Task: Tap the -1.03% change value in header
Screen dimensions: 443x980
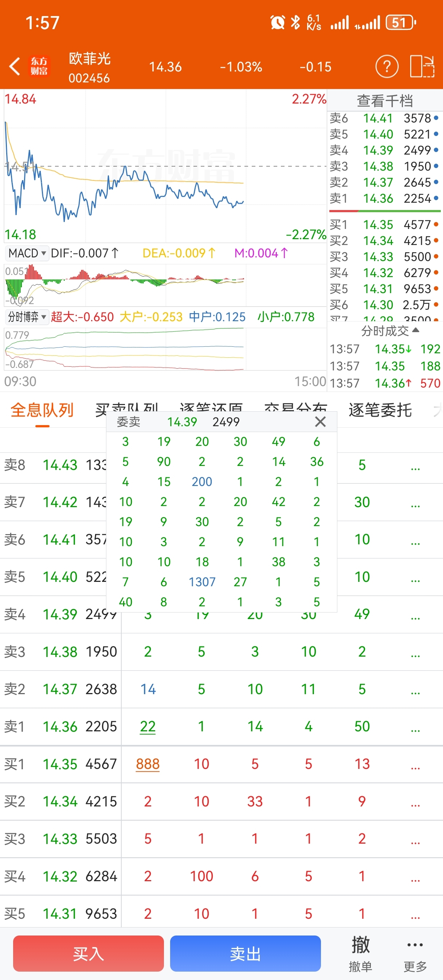Action: point(241,67)
